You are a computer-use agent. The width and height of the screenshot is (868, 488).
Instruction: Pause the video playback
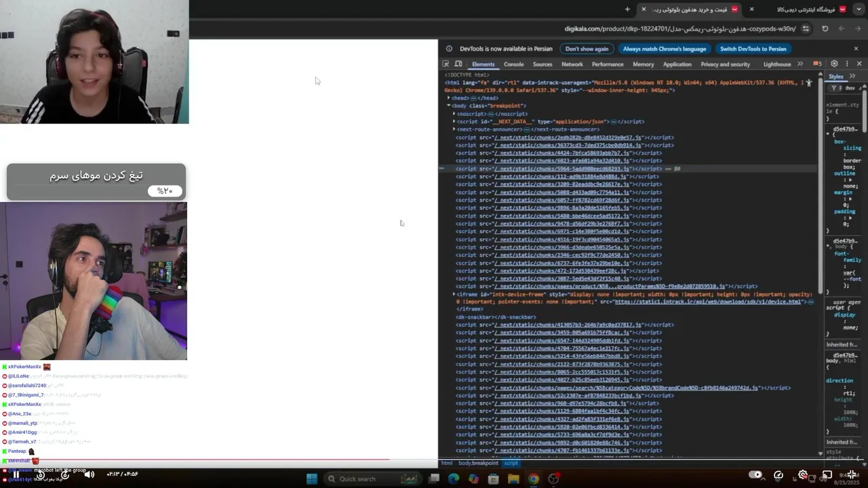(x=16, y=474)
